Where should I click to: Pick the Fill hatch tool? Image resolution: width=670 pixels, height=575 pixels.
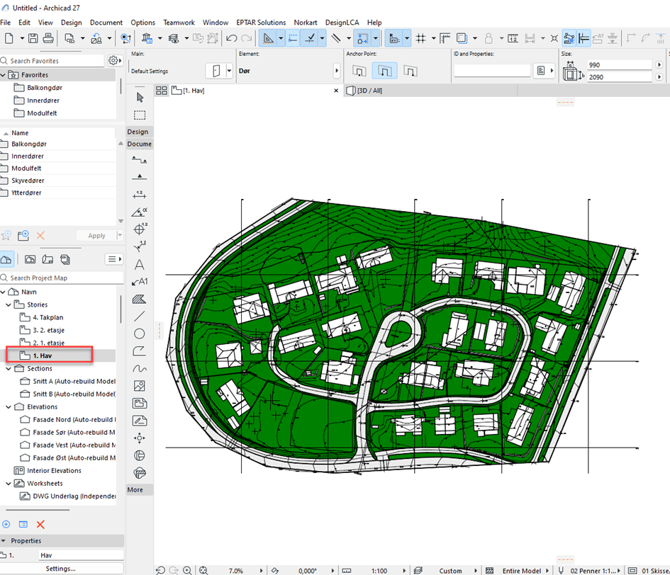click(x=139, y=299)
